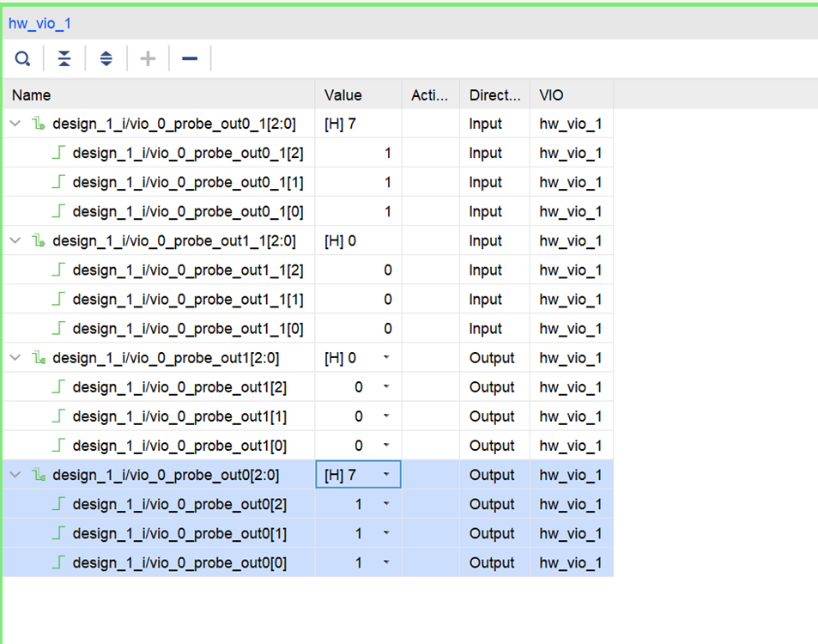818x644 pixels.
Task: Click the search magnifier icon in toolbar
Action: (23, 59)
